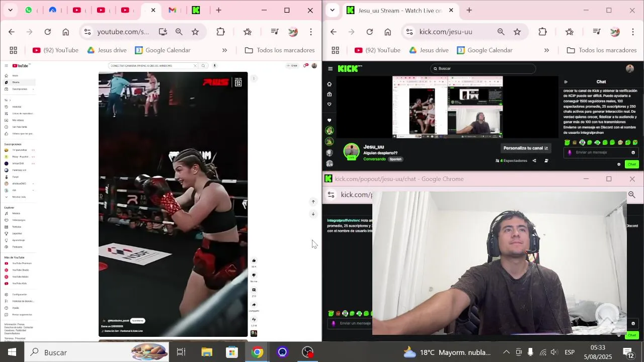Viewport: 644px width, 362px height.
Task: Open Configuración in YouTube sidebar
Action: coord(19,295)
